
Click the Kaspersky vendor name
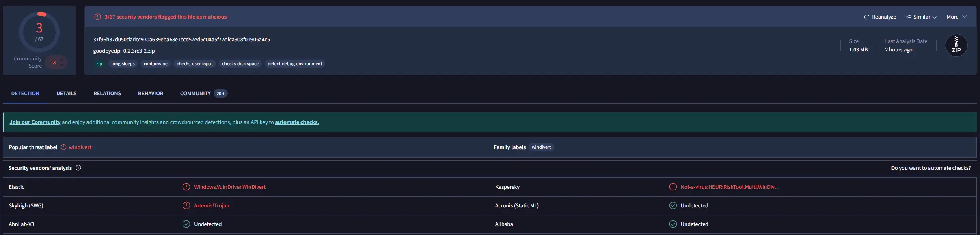pos(507,187)
